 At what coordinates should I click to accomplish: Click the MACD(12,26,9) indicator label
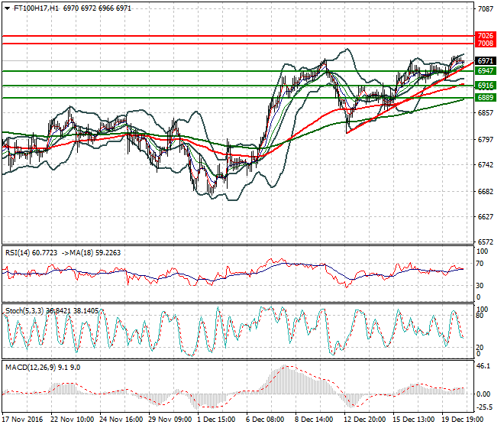[x=31, y=368]
